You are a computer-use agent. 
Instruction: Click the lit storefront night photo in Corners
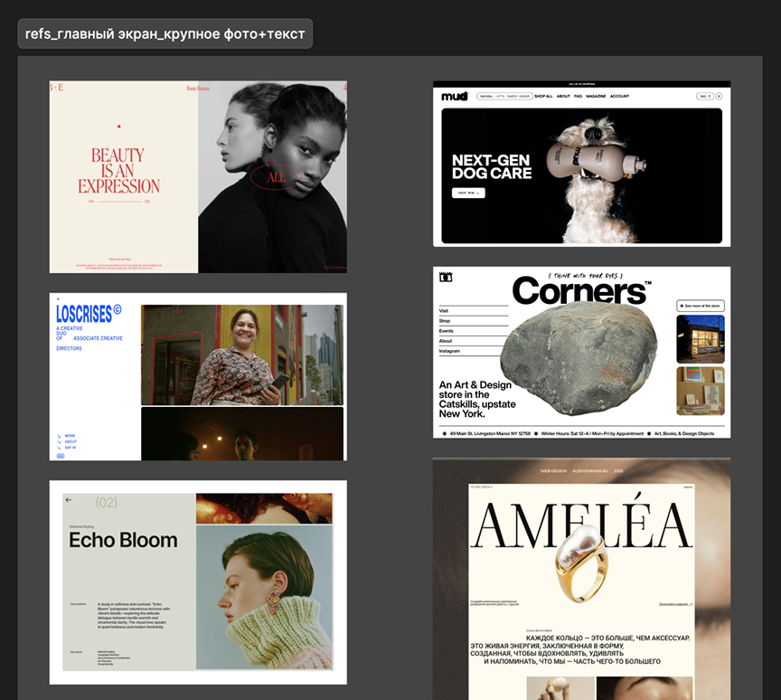pos(701,339)
